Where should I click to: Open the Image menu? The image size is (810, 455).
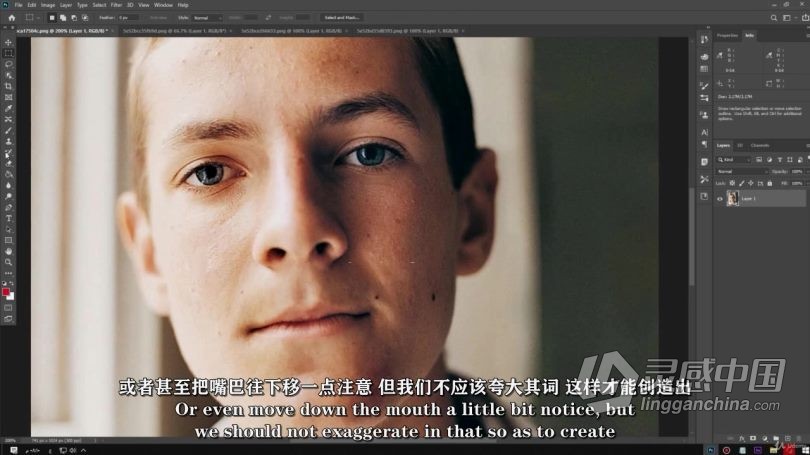pos(48,5)
